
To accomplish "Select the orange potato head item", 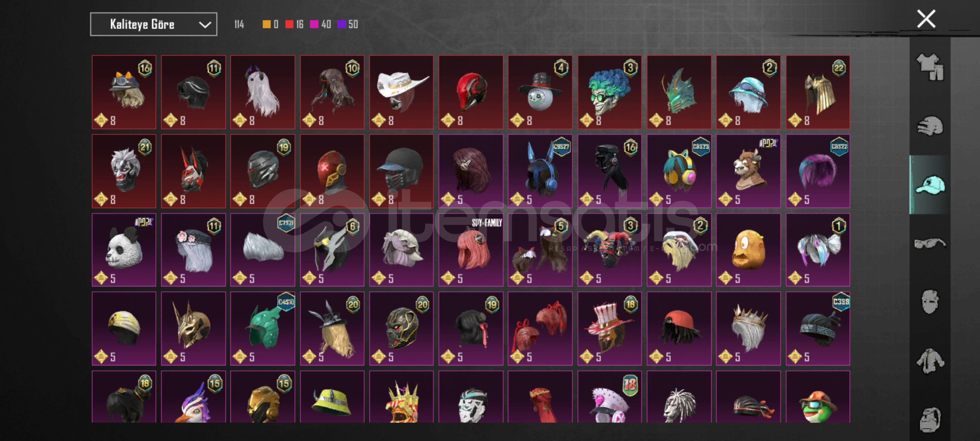I will [748, 249].
